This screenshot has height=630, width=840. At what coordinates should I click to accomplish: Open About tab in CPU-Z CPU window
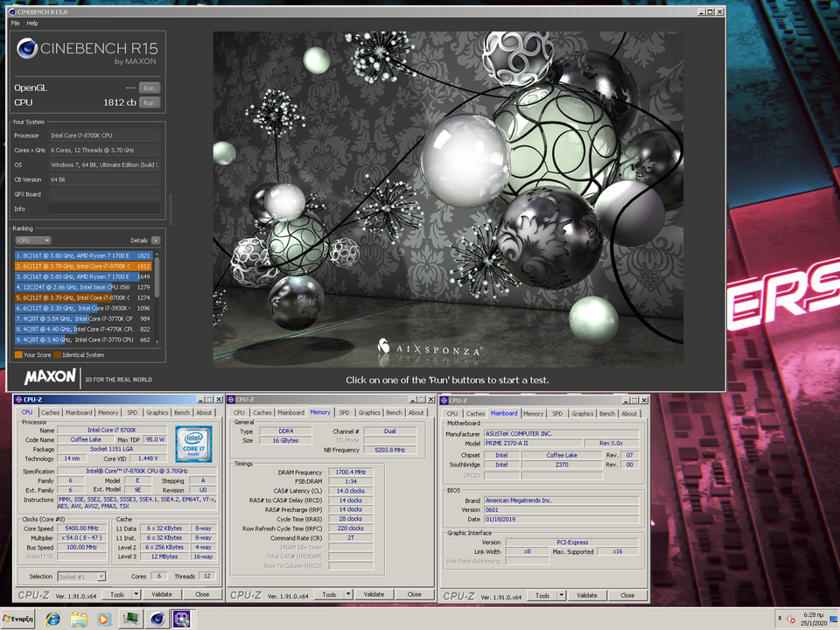[204, 412]
